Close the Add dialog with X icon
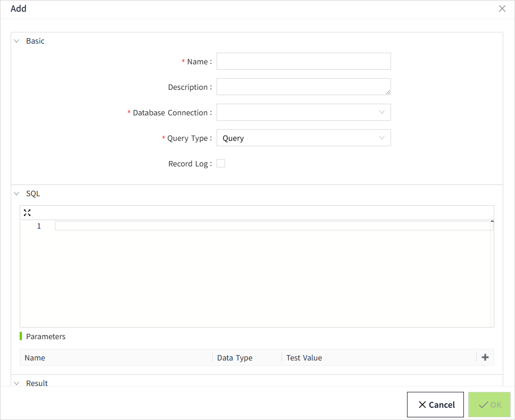The image size is (515, 420). (x=502, y=9)
